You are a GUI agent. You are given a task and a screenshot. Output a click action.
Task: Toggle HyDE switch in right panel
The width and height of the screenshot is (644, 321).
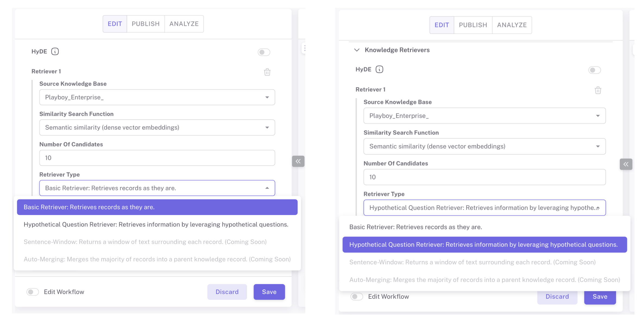594,70
